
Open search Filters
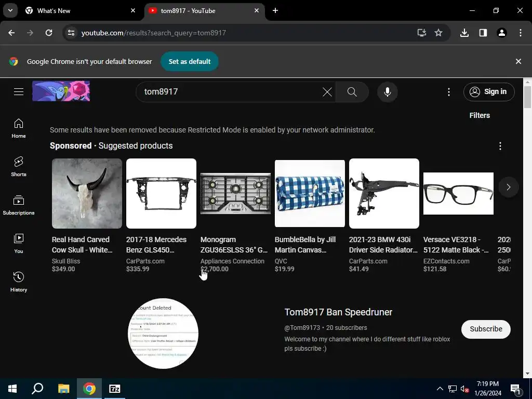click(480, 115)
